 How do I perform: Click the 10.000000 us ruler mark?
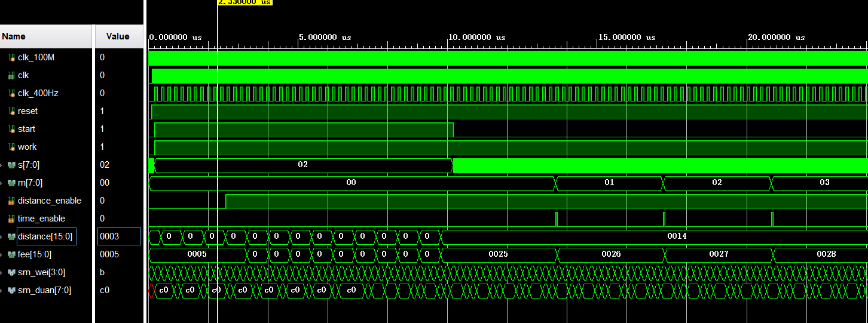pos(477,37)
